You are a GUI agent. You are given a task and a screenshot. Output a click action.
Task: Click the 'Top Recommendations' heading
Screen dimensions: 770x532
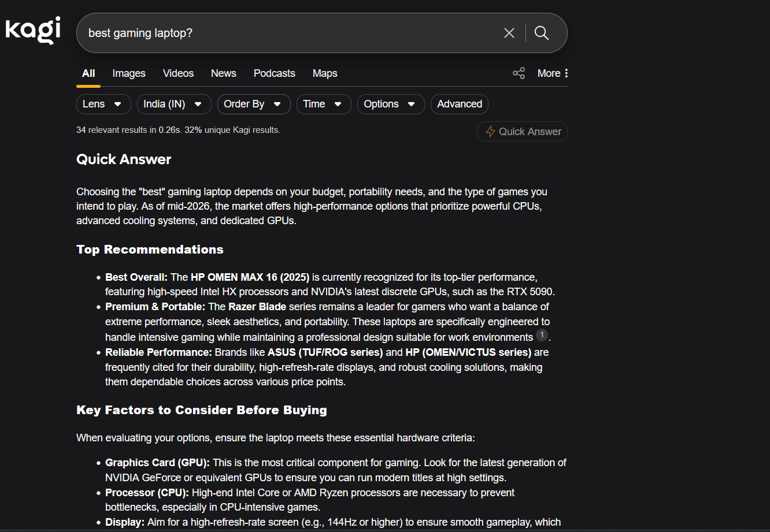tap(150, 250)
